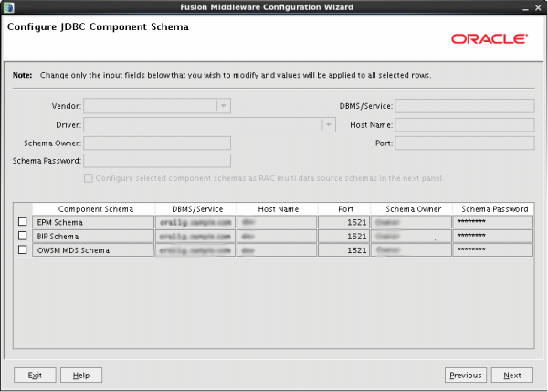Click the Oracle logo
This screenshot has height=392, width=548.
point(489,40)
